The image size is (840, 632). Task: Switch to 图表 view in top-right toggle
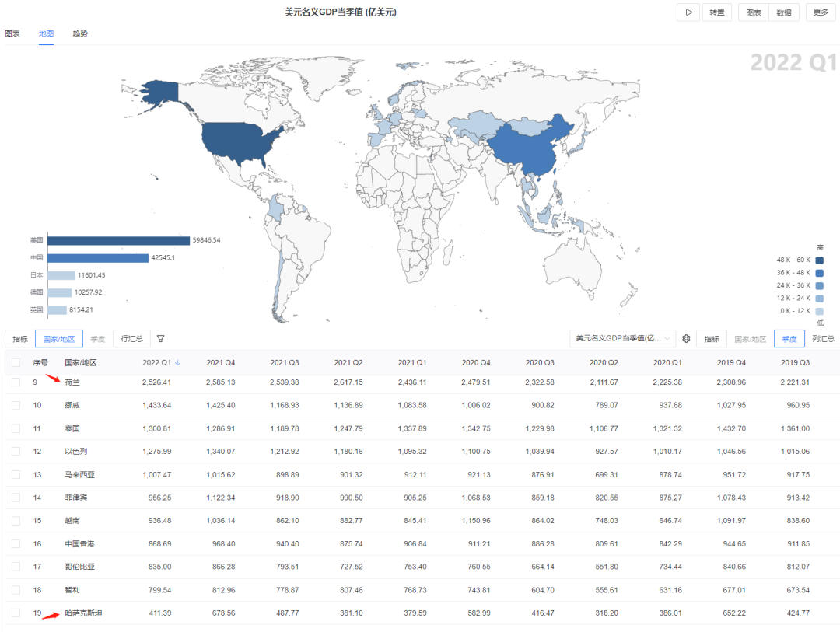[x=753, y=12]
